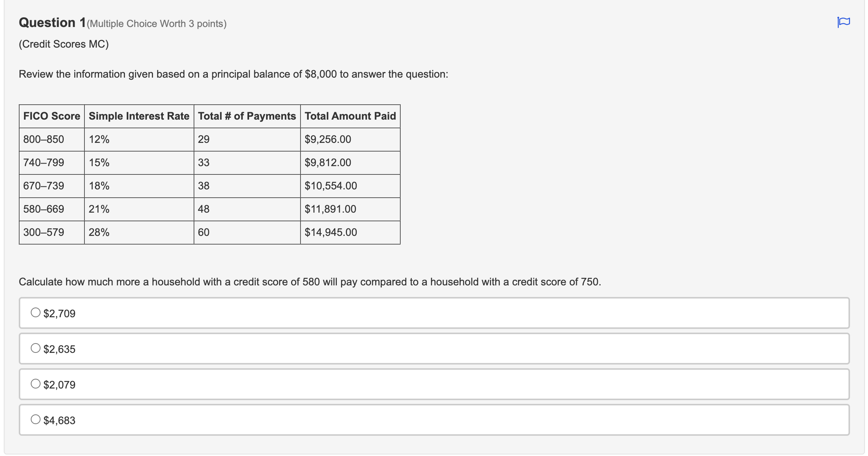Image resolution: width=868 pixels, height=456 pixels.
Task: Choose the $2,635 radio option
Action: pyautogui.click(x=36, y=348)
